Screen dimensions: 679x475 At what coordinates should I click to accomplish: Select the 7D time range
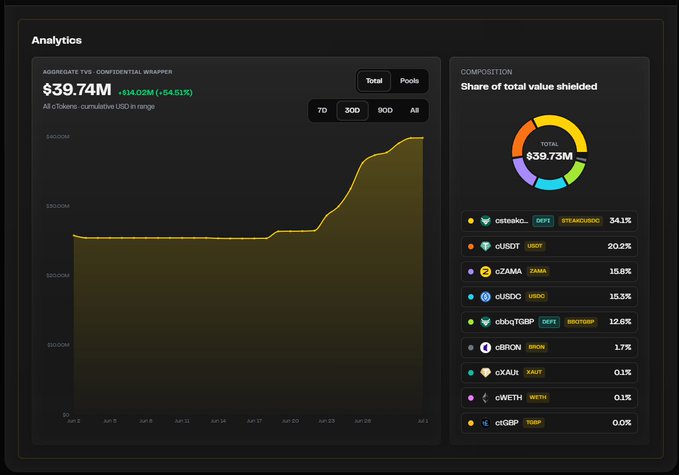click(x=322, y=110)
